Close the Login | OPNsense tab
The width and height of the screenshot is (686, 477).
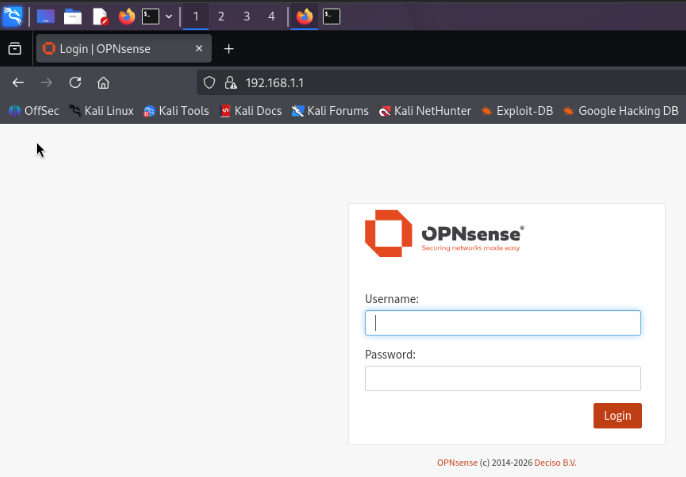pos(199,48)
